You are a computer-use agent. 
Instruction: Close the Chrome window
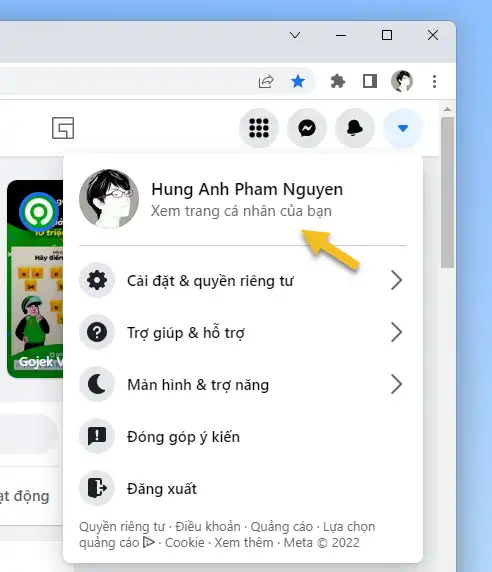(433, 35)
